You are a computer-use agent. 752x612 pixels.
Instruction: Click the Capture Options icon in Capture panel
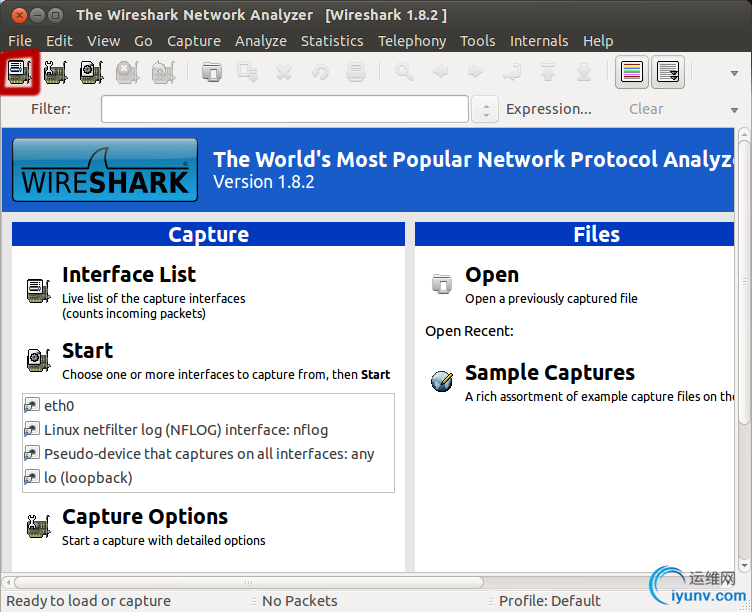(38, 526)
